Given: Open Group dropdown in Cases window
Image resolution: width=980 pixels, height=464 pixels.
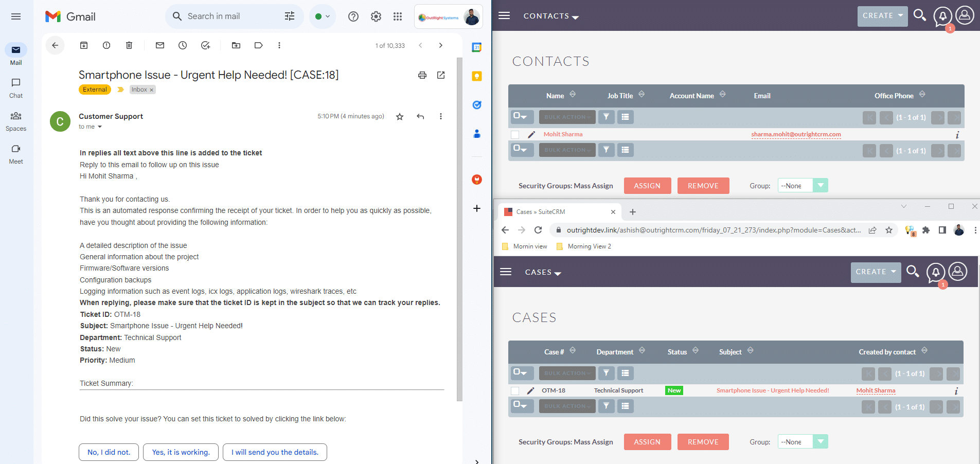Looking at the screenshot, I should tap(803, 442).
